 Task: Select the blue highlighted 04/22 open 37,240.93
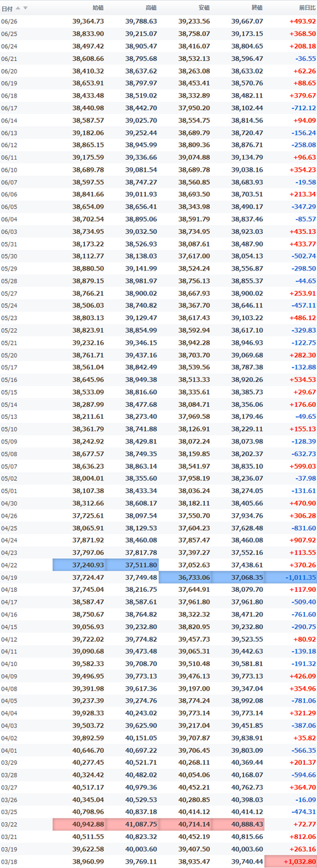click(x=79, y=565)
